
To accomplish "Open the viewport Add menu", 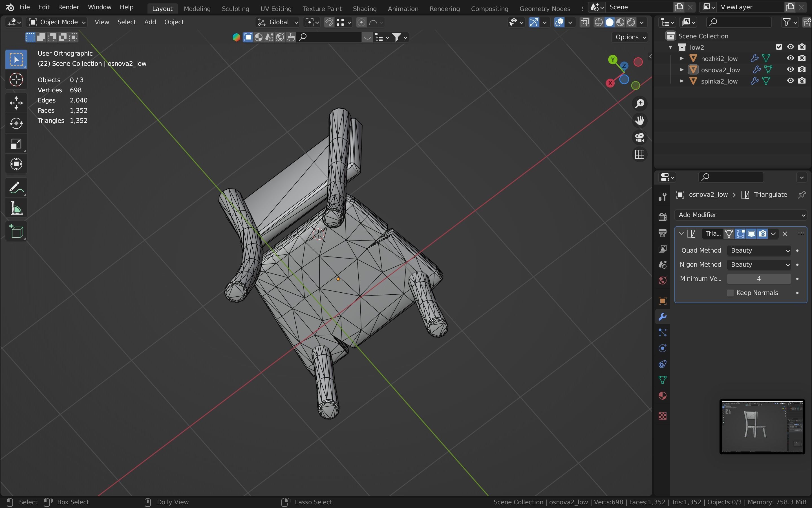I will [x=150, y=22].
